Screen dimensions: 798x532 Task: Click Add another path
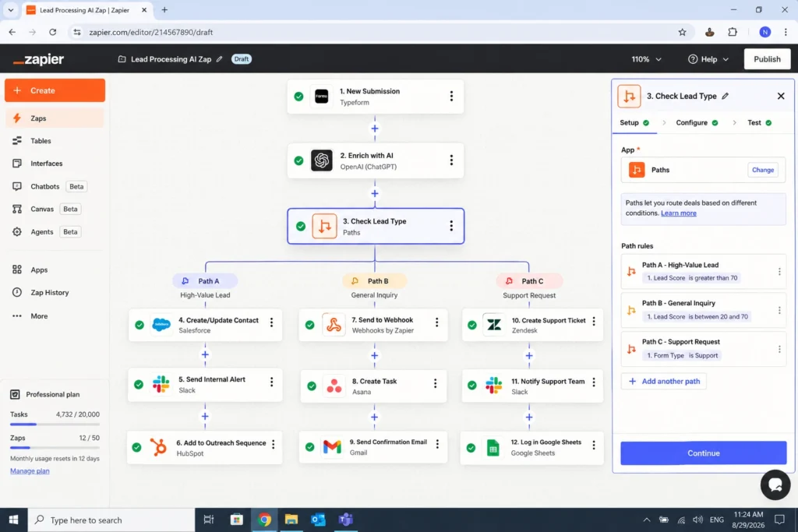664,381
